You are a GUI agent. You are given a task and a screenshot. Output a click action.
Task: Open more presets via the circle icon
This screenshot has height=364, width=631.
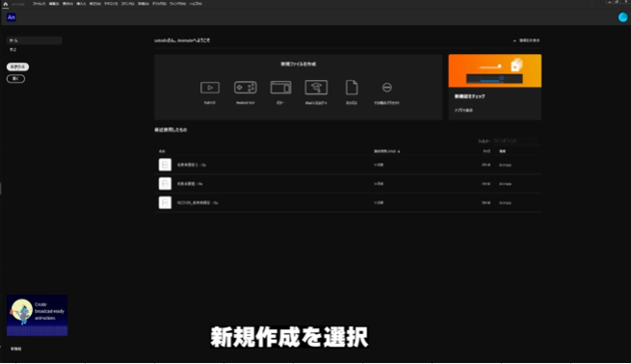(x=386, y=88)
